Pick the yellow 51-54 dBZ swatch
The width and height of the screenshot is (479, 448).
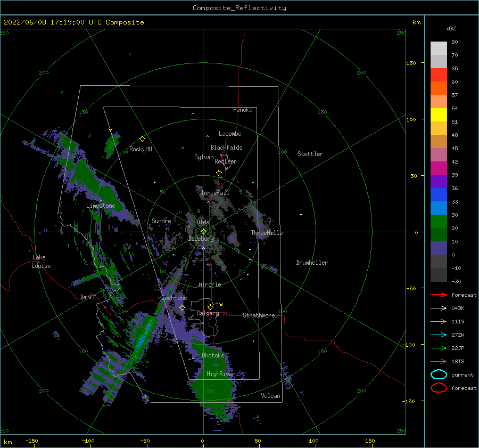pyautogui.click(x=439, y=115)
